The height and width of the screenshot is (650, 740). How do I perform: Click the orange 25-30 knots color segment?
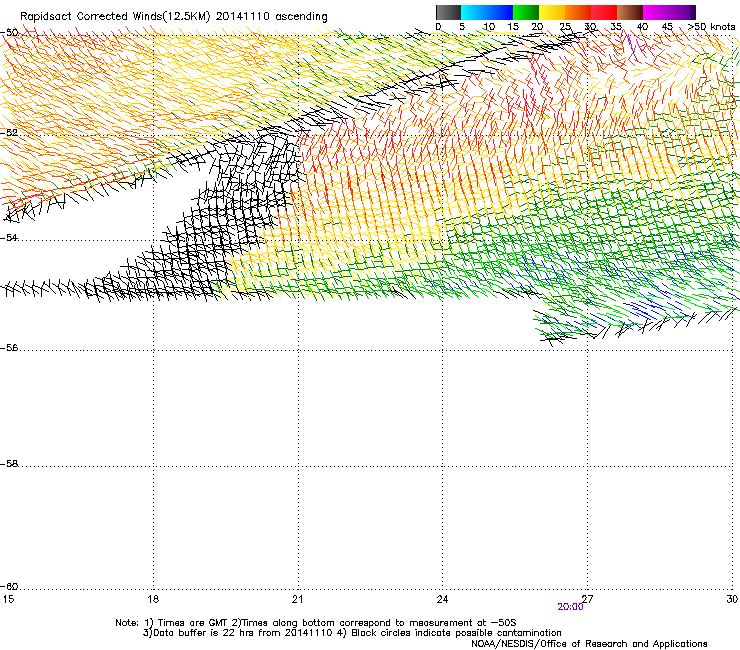pyautogui.click(x=578, y=12)
